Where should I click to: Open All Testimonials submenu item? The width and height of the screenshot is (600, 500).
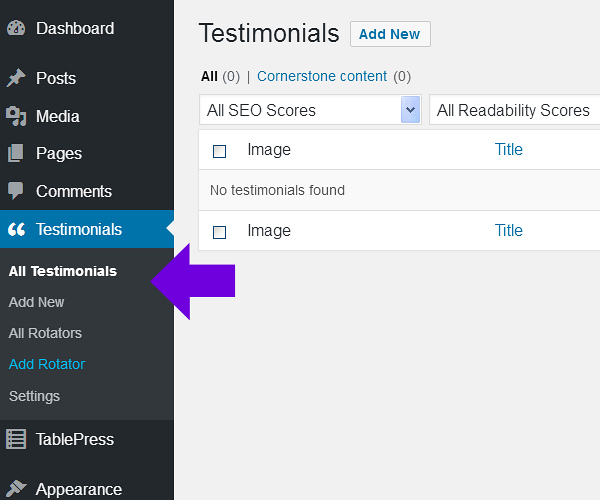coord(63,271)
